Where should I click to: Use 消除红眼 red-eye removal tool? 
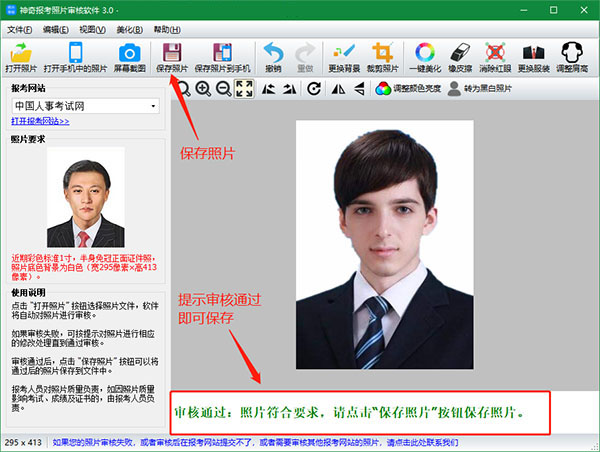(x=495, y=58)
